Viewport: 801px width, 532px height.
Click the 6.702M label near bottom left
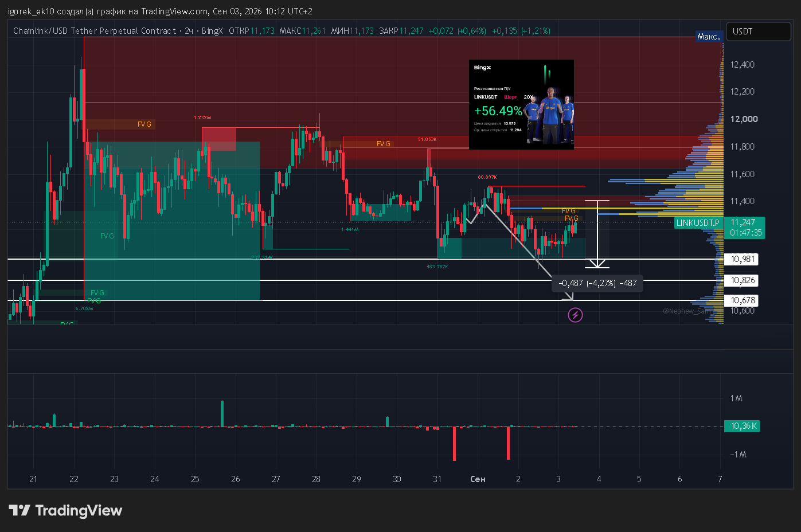(84, 308)
